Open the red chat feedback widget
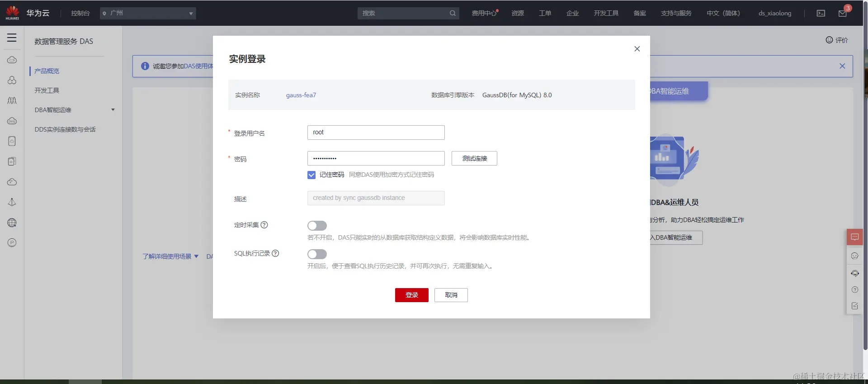This screenshot has height=384, width=868. coord(855,237)
